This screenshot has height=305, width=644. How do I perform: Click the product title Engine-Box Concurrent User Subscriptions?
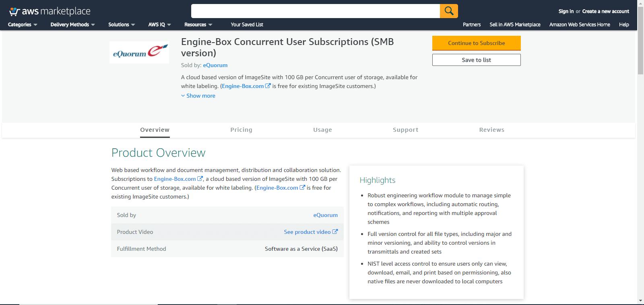click(x=287, y=47)
